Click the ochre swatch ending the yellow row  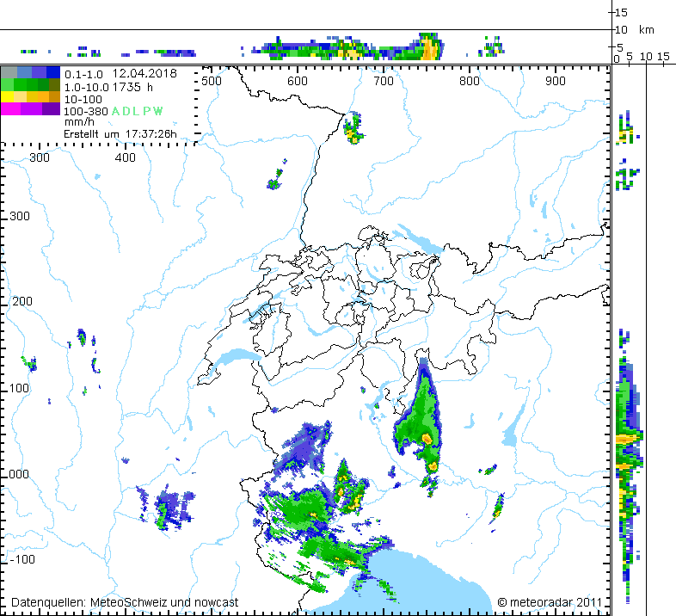55,96
